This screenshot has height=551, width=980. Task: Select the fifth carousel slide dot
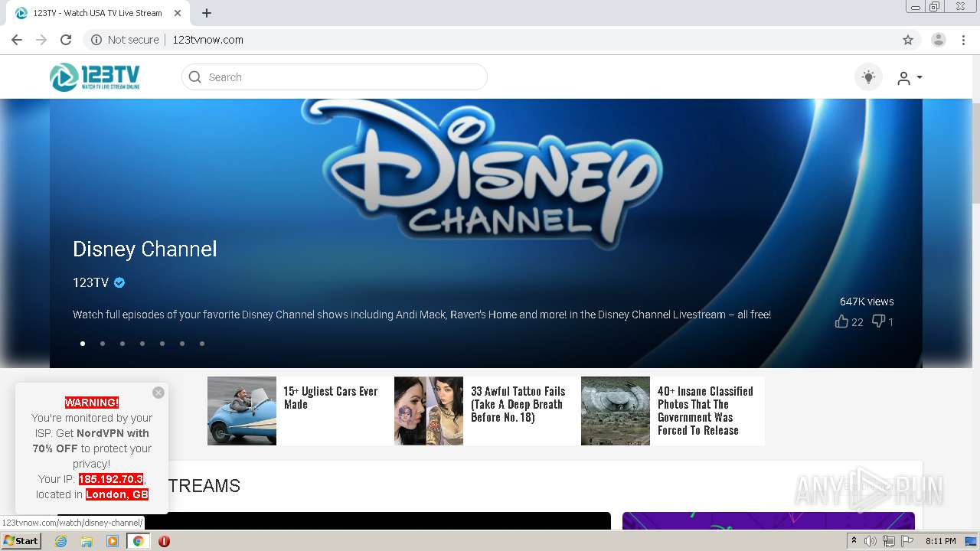tap(162, 344)
